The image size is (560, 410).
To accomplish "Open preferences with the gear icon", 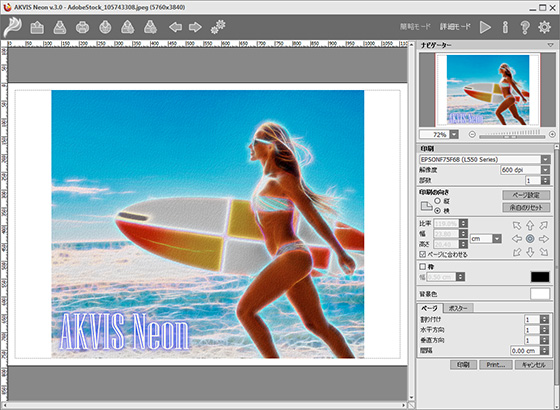I will (x=544, y=27).
